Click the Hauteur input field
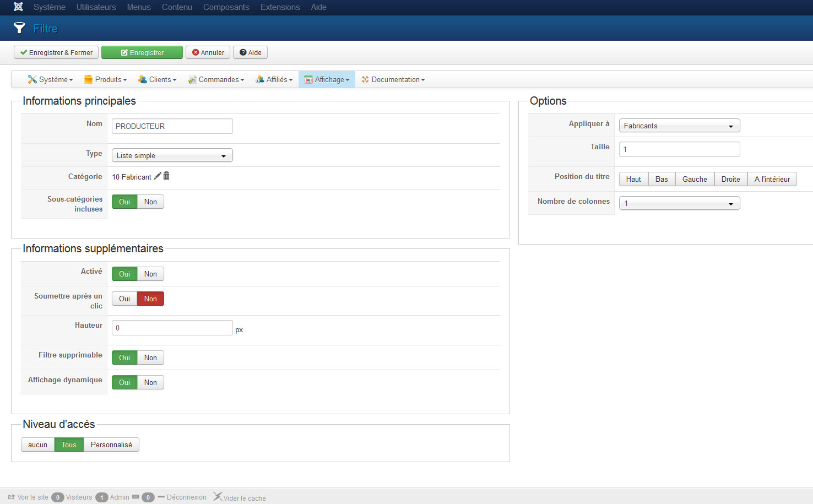This screenshot has height=504, width=813. coord(172,328)
